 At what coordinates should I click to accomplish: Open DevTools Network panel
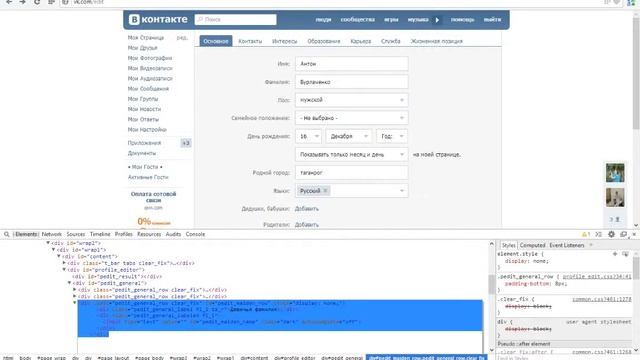click(51, 234)
